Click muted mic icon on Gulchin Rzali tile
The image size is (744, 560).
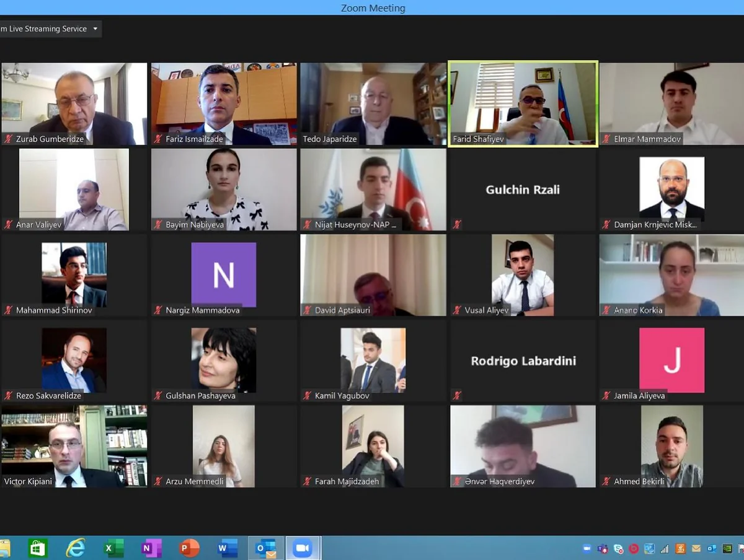458,225
